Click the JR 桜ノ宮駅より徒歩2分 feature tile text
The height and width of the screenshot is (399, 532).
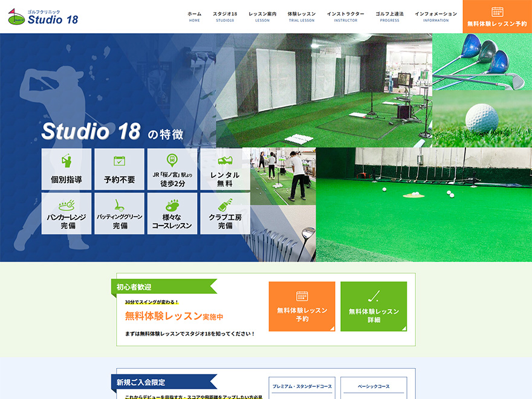[172, 179]
